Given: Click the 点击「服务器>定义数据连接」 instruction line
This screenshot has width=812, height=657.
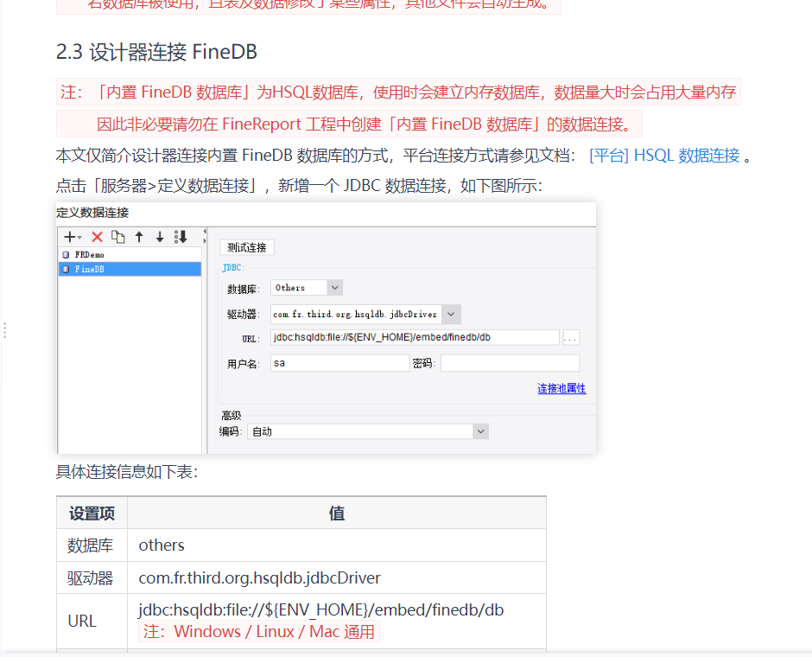Looking at the screenshot, I should coord(299,186).
